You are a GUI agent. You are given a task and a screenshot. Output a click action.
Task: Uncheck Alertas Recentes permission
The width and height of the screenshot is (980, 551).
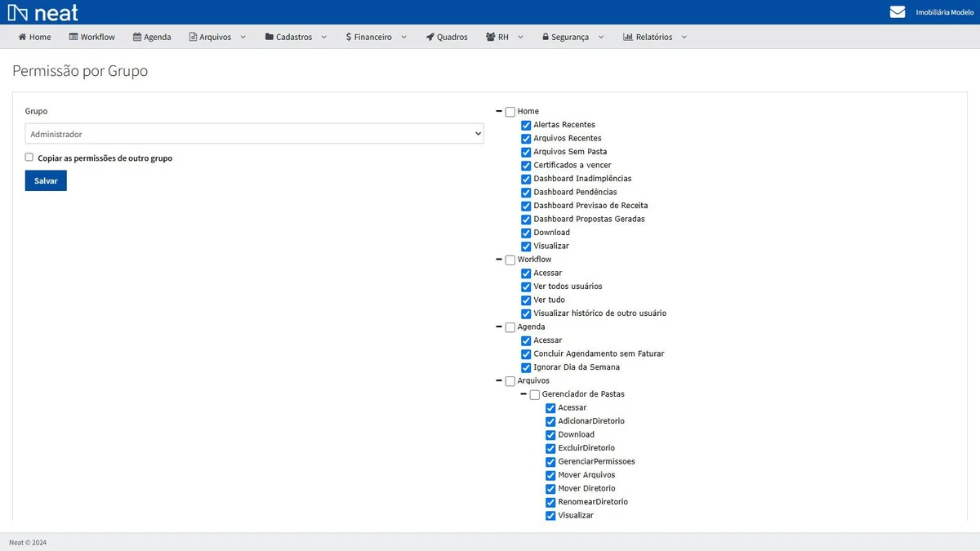tap(527, 125)
